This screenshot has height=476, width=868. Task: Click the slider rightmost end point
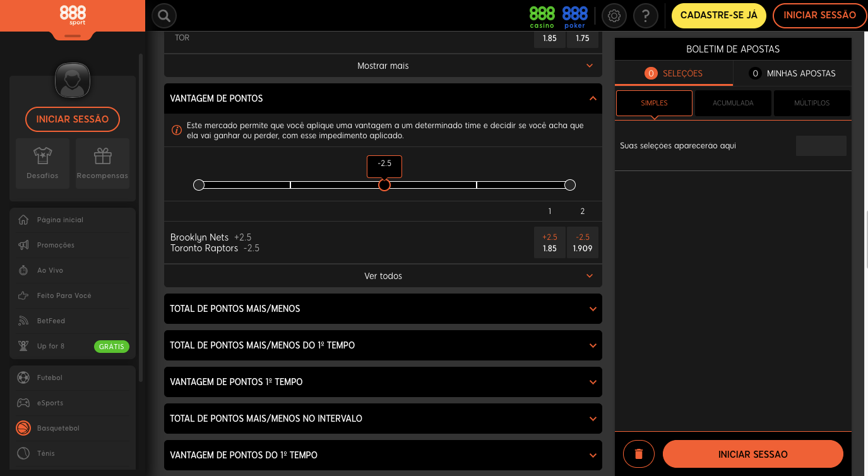tap(570, 185)
